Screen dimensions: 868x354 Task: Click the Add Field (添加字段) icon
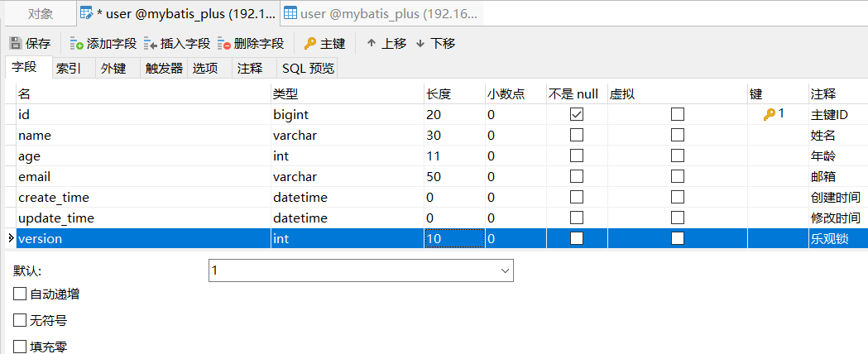(77, 43)
